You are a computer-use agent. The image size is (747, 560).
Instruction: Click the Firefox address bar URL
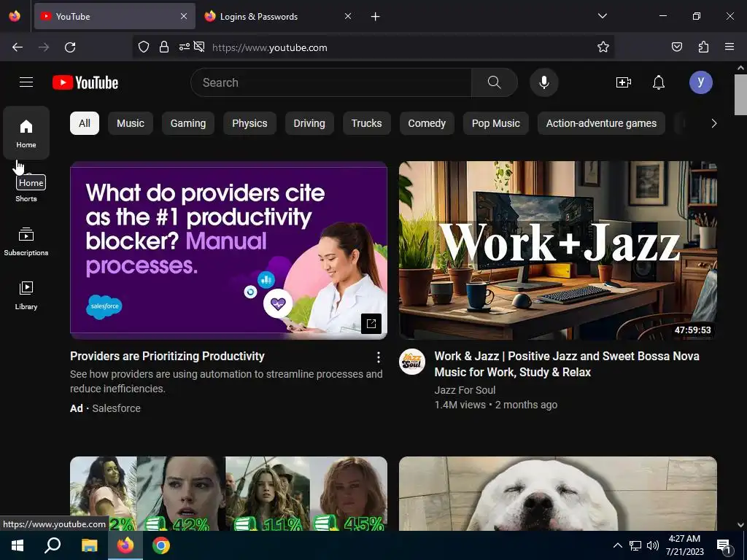tap(270, 47)
